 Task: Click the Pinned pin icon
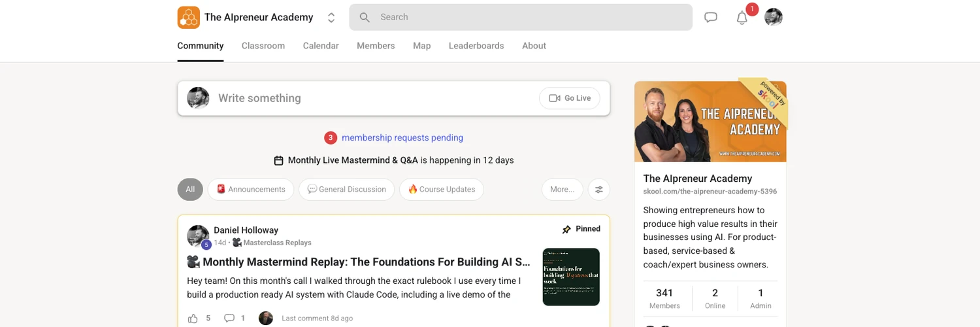[x=566, y=230]
